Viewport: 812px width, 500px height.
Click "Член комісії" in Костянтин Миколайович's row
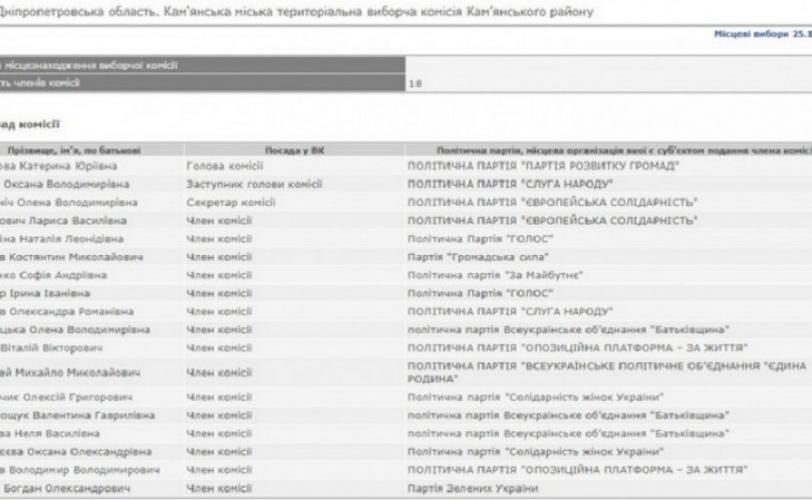[219, 257]
